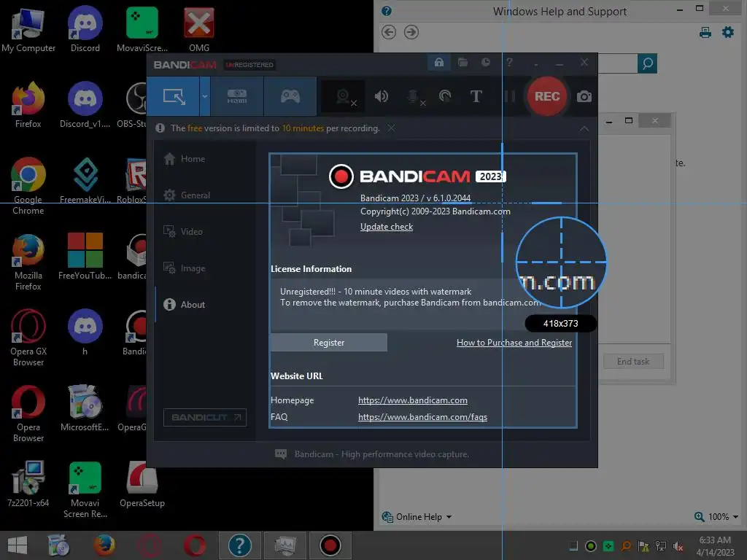The height and width of the screenshot is (560, 747).
Task: Click the Update check link
Action: [387, 227]
